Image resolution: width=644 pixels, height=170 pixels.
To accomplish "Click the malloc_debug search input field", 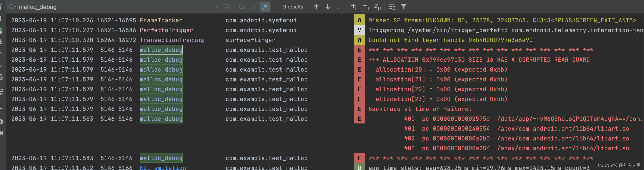I will [x=115, y=7].
